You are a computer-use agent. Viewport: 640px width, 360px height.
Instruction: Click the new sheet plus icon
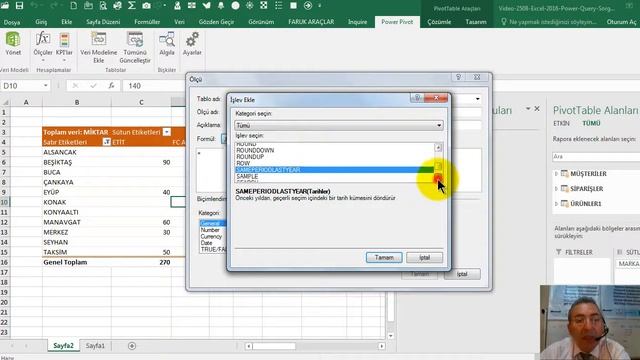132,346
